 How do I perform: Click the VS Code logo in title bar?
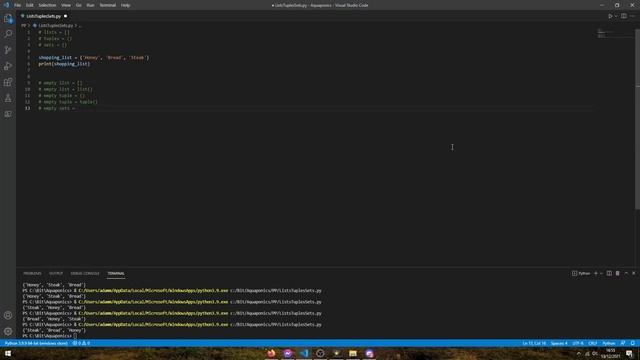click(6, 5)
